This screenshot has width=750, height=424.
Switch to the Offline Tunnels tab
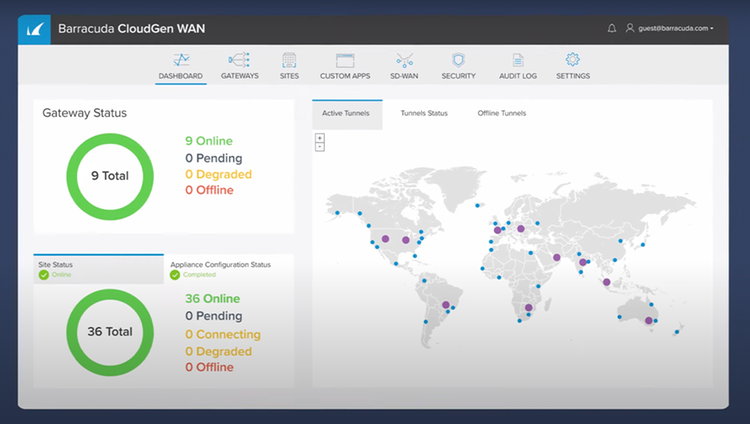point(502,113)
